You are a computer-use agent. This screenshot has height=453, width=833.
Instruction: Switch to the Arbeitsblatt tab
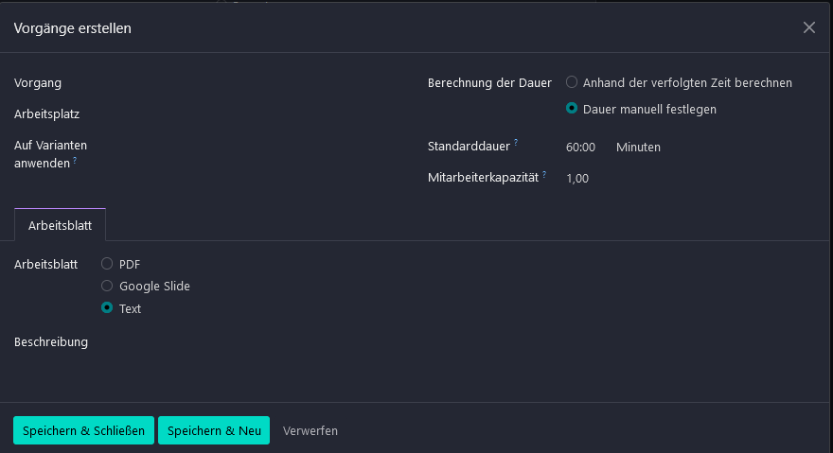coord(60,225)
